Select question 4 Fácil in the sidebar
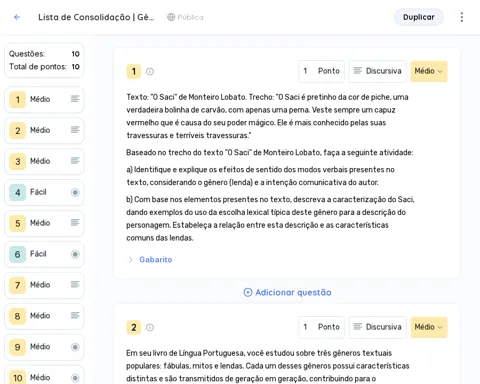 pos(44,192)
